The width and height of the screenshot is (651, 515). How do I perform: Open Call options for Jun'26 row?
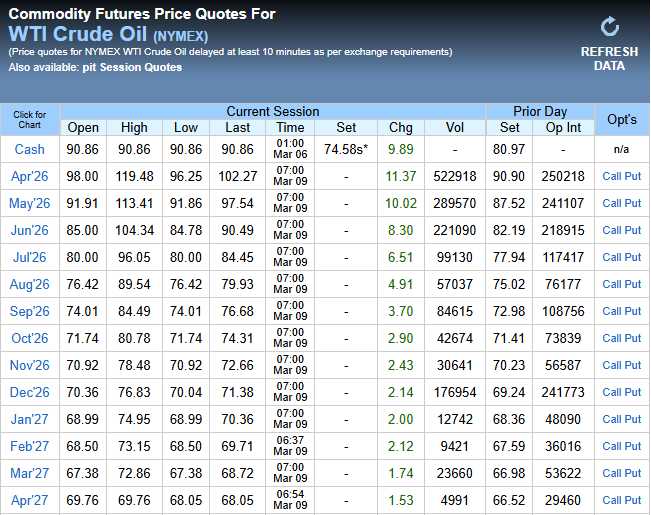coord(611,230)
